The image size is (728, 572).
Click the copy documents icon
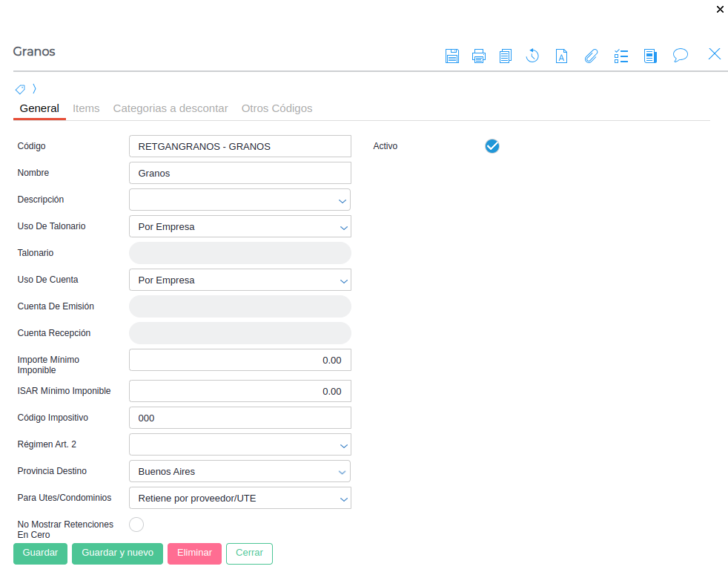click(506, 56)
